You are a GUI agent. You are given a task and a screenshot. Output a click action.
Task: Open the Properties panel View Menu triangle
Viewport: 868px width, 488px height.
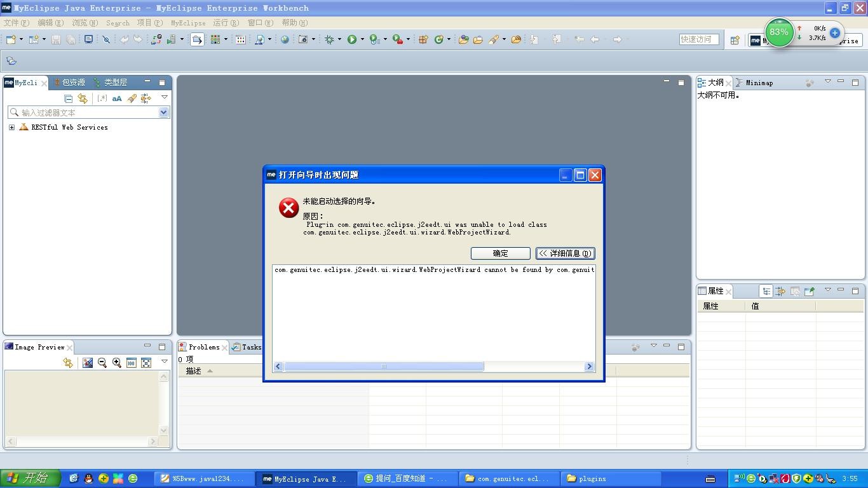(827, 290)
